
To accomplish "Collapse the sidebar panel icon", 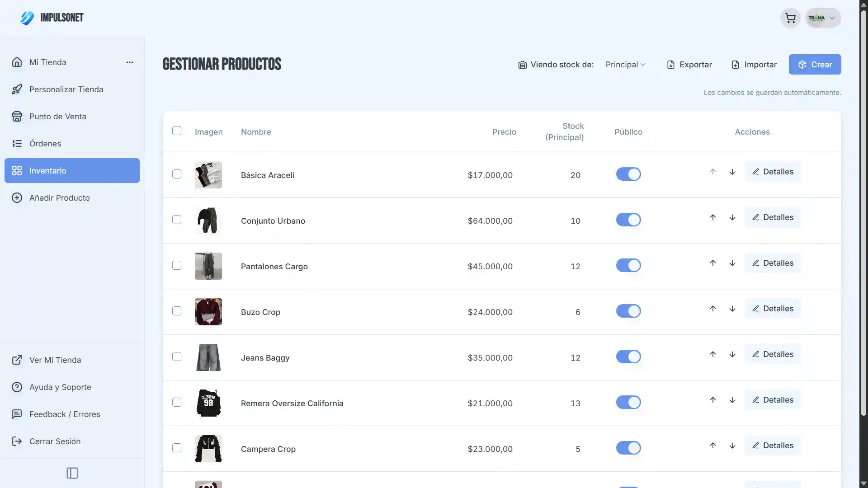I will [72, 473].
